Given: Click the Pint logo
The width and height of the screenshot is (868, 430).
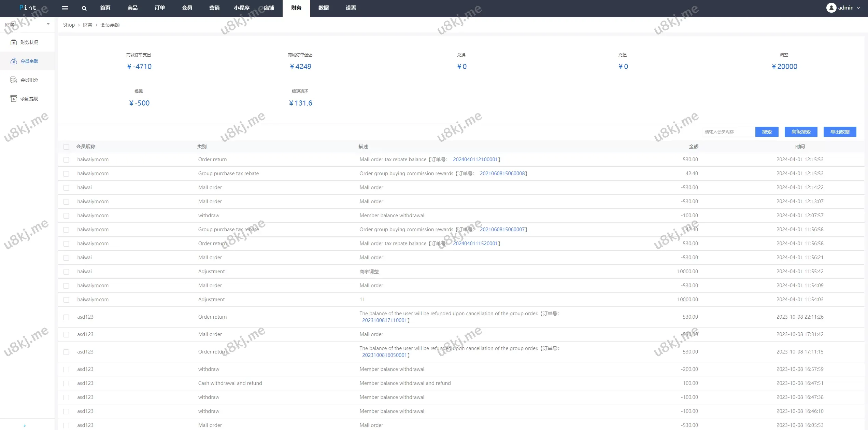Looking at the screenshot, I should tap(28, 8).
